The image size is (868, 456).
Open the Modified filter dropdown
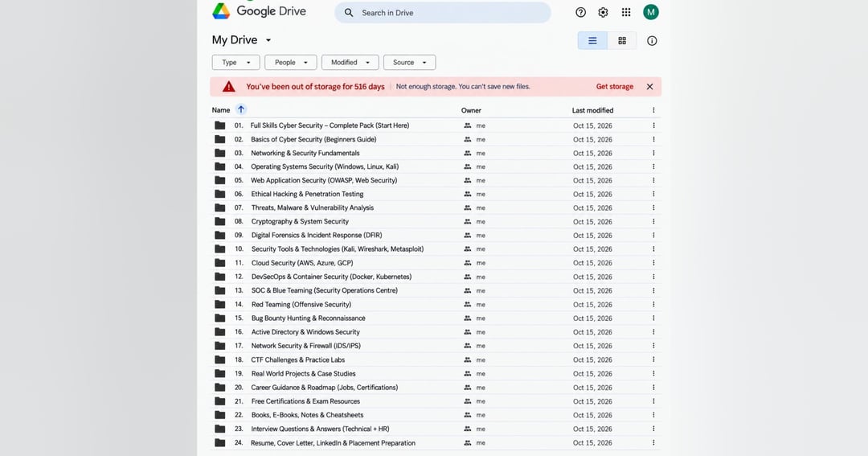click(x=350, y=63)
